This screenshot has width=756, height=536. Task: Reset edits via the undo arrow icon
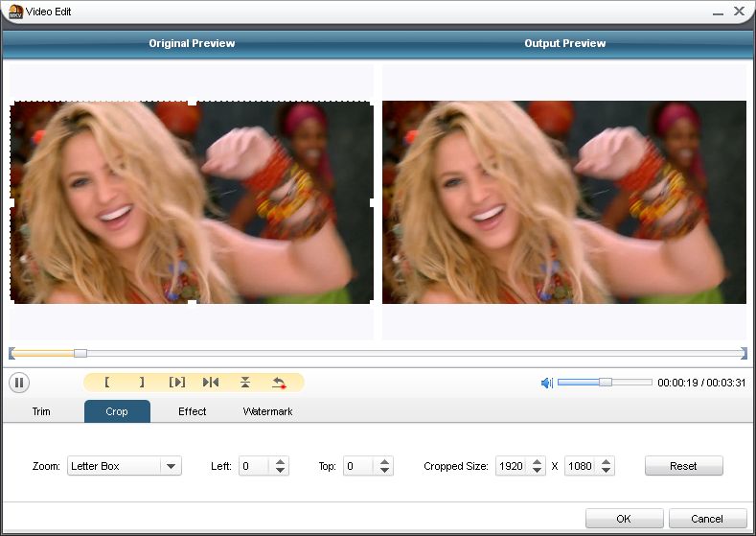coord(279,383)
